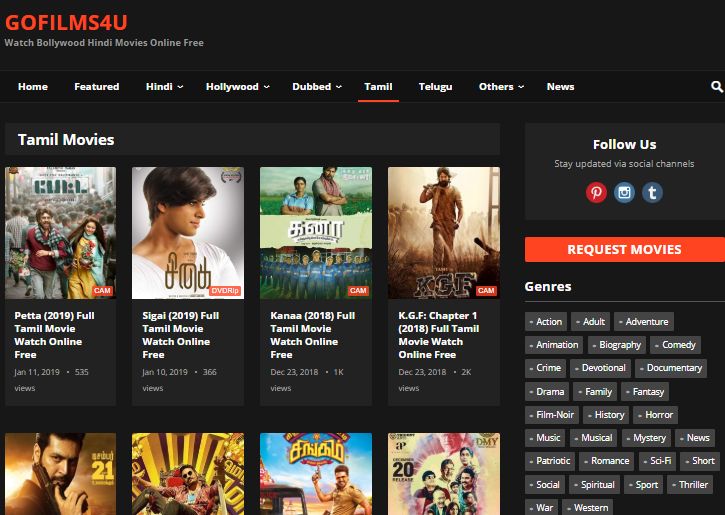This screenshot has height=515, width=725.
Task: Open the search magnifier icon
Action: click(x=717, y=86)
